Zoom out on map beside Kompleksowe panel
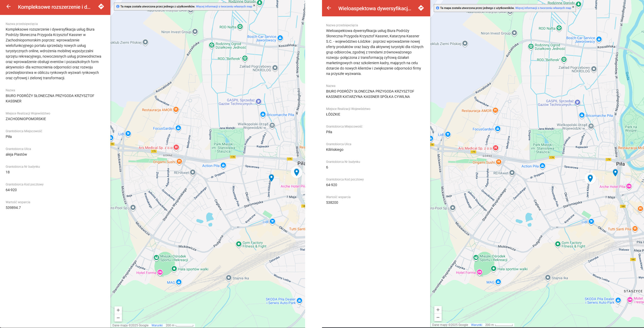Viewport: 644px width, 328px height. 118,318
